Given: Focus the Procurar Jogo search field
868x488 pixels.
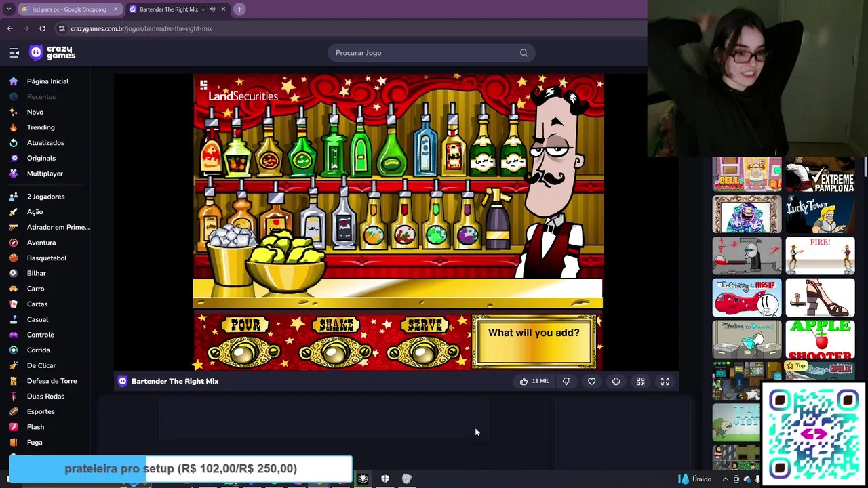Looking at the screenshot, I should click(431, 53).
